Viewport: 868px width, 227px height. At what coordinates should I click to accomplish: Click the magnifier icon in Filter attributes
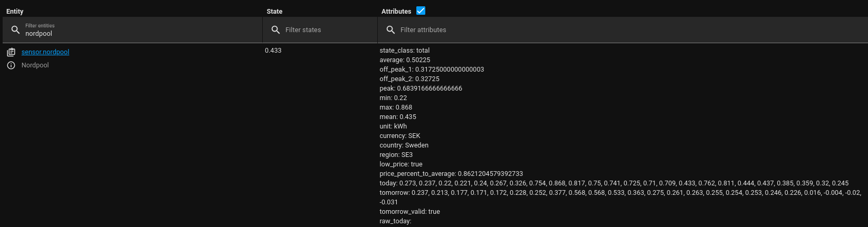[x=390, y=30]
